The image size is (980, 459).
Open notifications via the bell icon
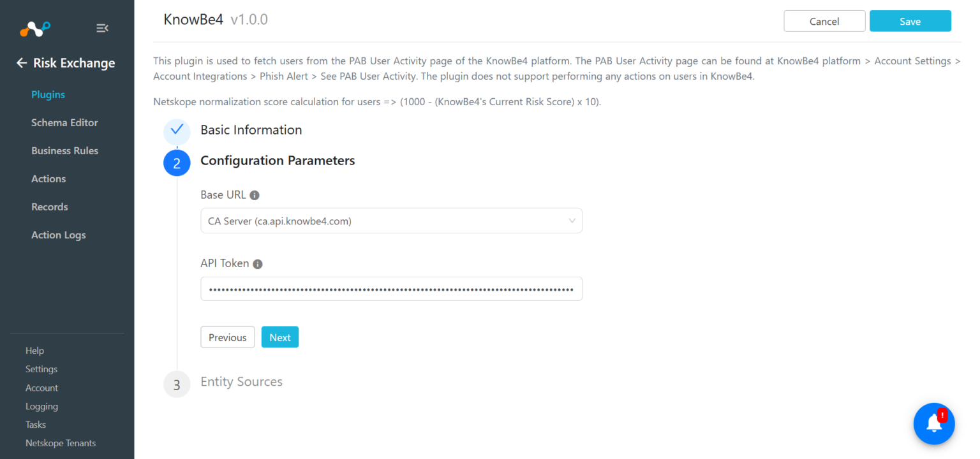(x=933, y=423)
